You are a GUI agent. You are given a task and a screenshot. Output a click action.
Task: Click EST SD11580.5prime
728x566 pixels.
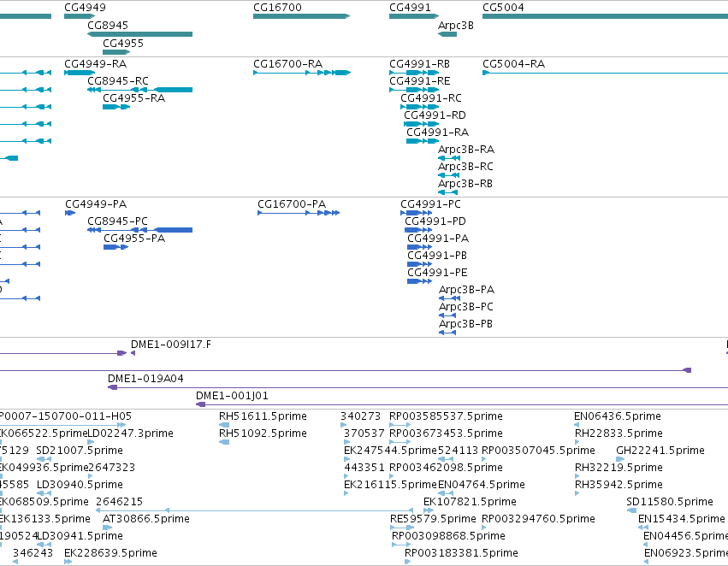pos(670,502)
